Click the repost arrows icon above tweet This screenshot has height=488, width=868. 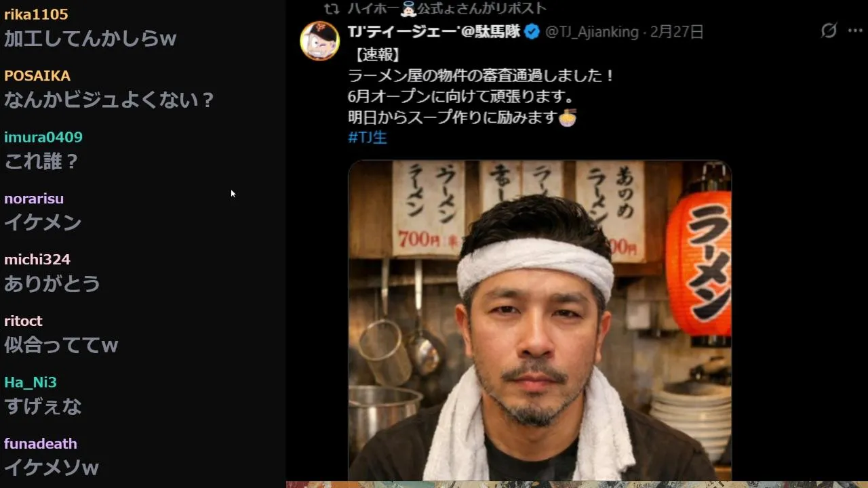click(332, 9)
